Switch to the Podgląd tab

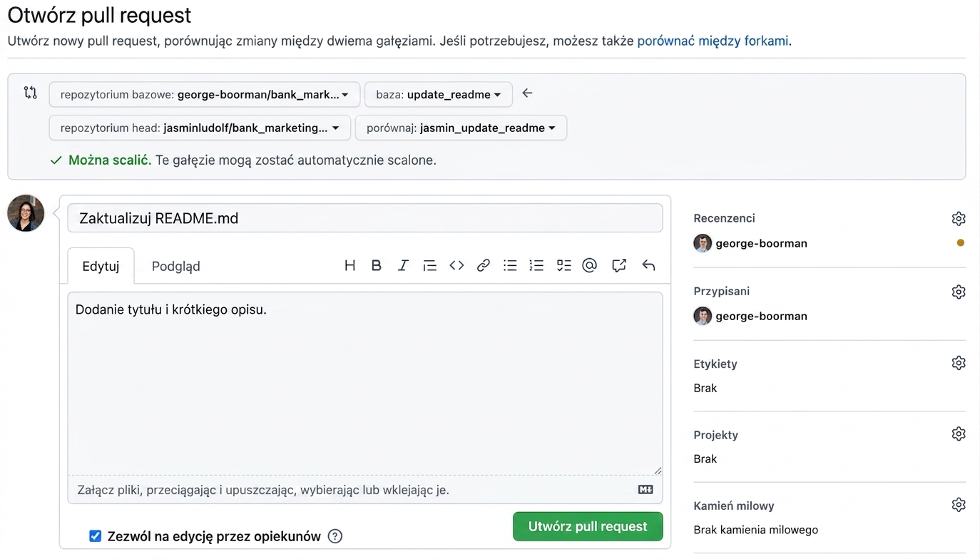point(175,266)
